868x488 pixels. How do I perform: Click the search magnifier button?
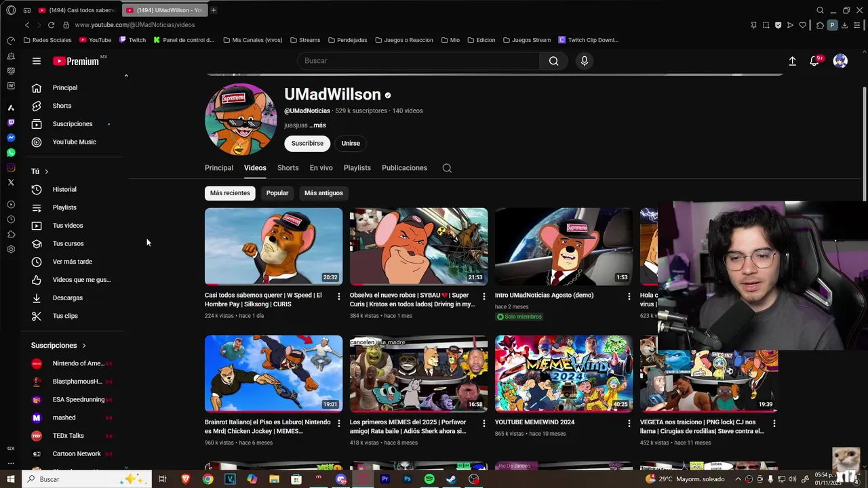click(x=553, y=61)
